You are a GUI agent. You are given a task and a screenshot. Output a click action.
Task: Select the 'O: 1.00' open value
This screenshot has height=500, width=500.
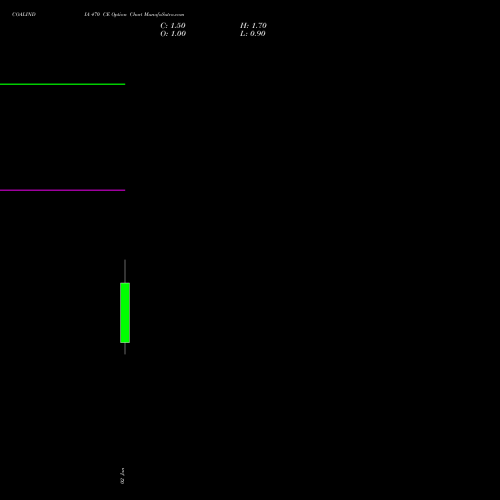pos(173,34)
